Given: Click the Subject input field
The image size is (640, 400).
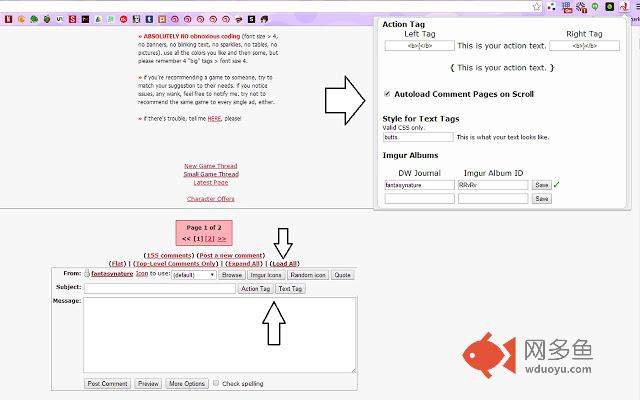Looking at the screenshot, I should (160, 289).
